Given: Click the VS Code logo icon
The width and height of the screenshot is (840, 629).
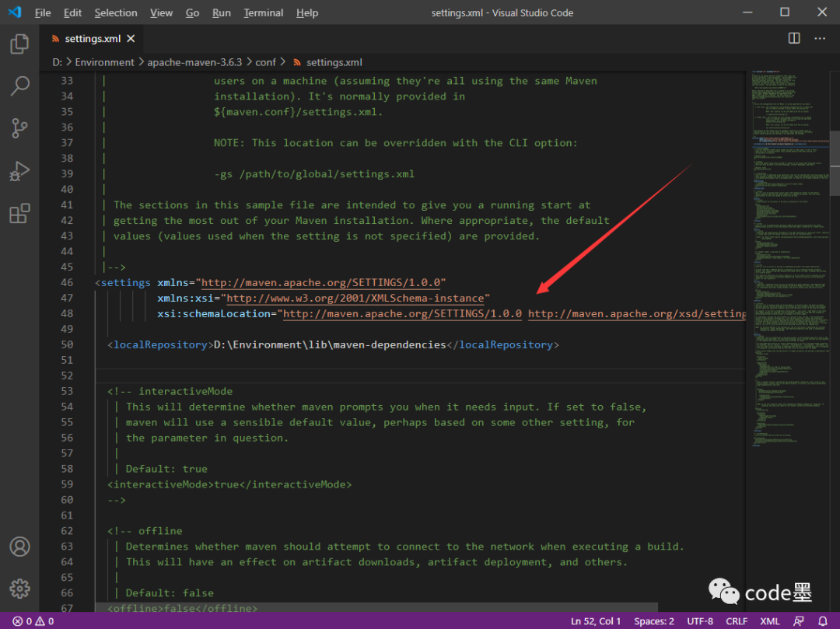Looking at the screenshot, I should point(15,12).
